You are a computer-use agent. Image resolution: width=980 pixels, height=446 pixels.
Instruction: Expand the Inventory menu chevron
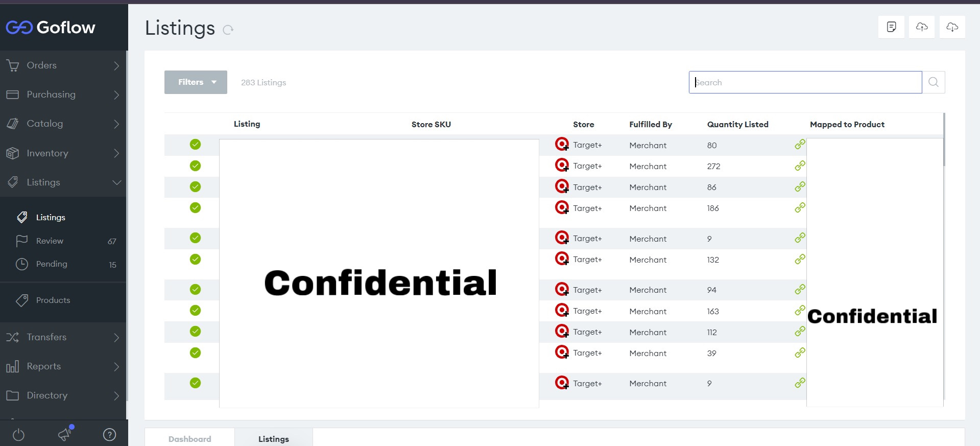coord(116,153)
